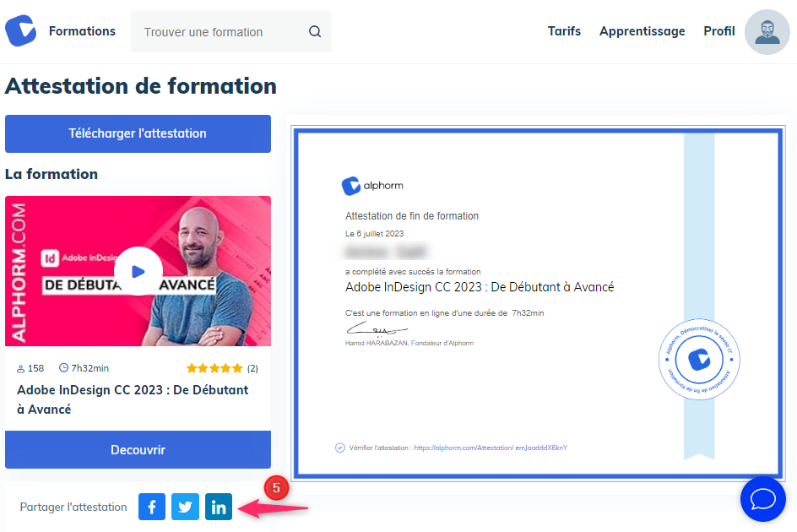The height and width of the screenshot is (532, 797).
Task: Play the InDesign course video preview
Action: point(138,271)
